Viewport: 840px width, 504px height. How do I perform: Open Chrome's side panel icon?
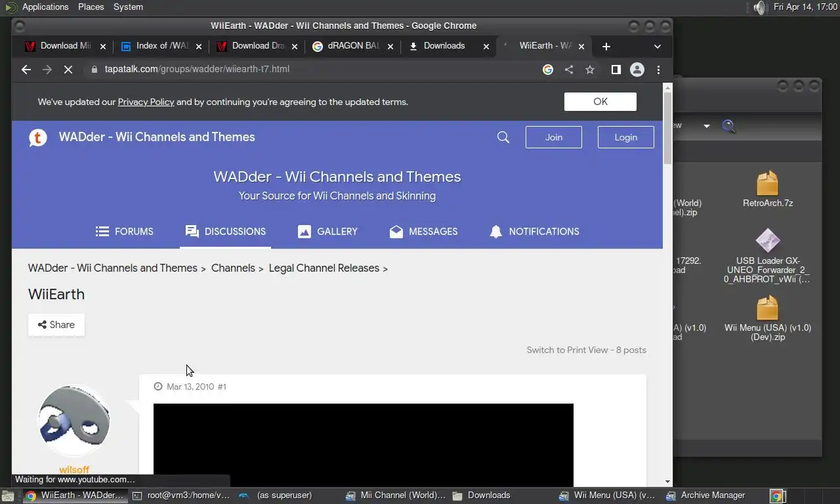click(616, 70)
